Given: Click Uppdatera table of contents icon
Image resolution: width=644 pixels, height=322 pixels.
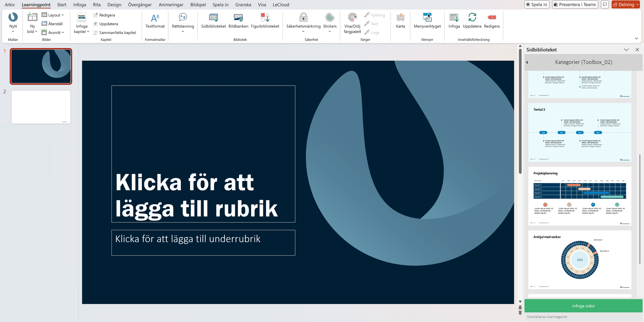Looking at the screenshot, I should 472,18.
